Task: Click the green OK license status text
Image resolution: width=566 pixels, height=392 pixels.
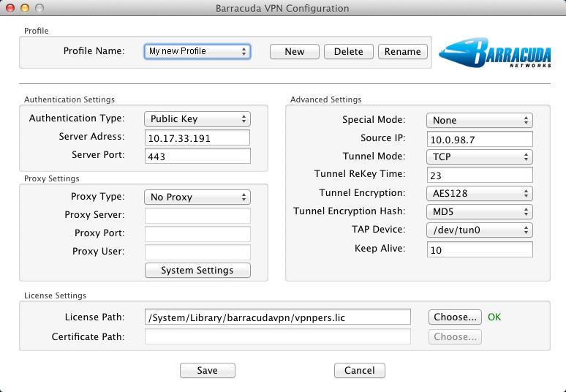Action: pyautogui.click(x=494, y=317)
